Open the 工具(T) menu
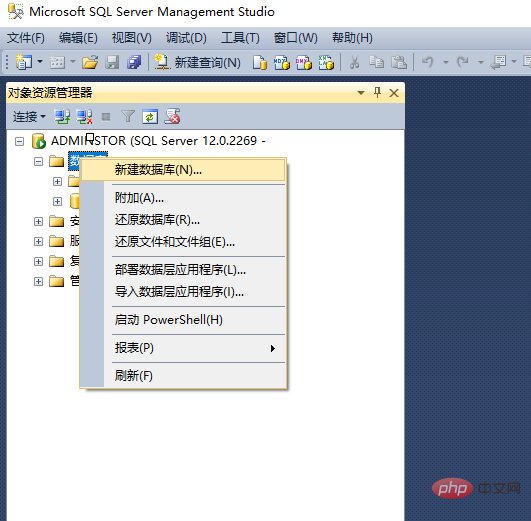Screen dimensions: 531x521 240,38
